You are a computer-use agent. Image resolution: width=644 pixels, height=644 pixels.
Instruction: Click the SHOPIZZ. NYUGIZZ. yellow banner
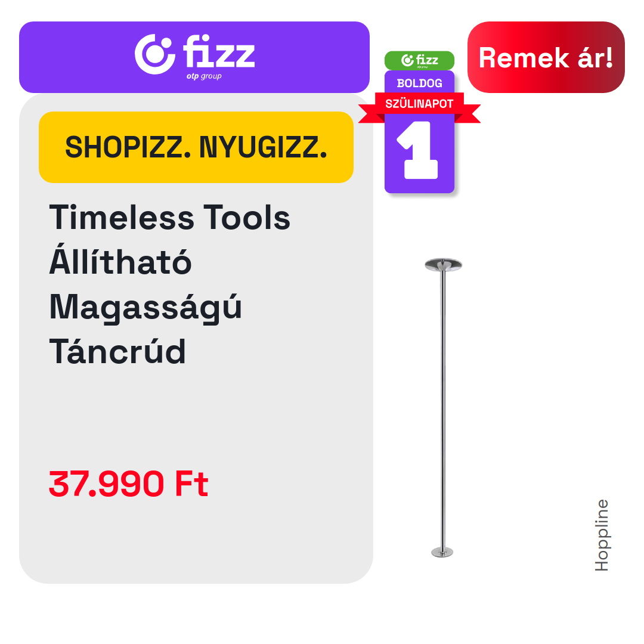(x=196, y=147)
